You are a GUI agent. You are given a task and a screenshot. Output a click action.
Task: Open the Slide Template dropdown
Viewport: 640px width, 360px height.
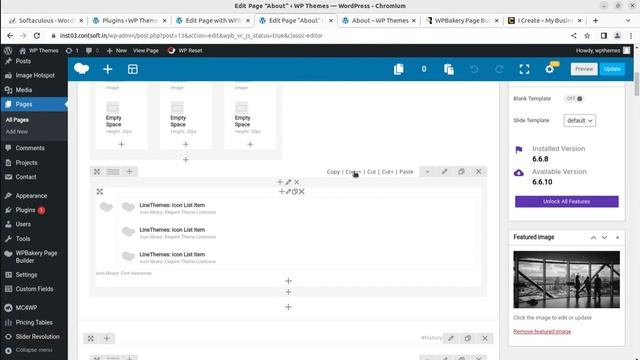[580, 120]
